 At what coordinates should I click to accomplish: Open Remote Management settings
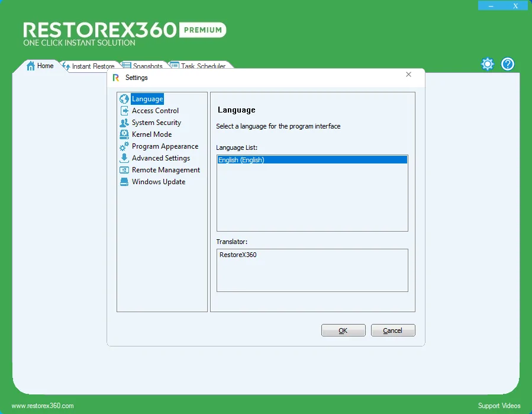click(x=166, y=170)
